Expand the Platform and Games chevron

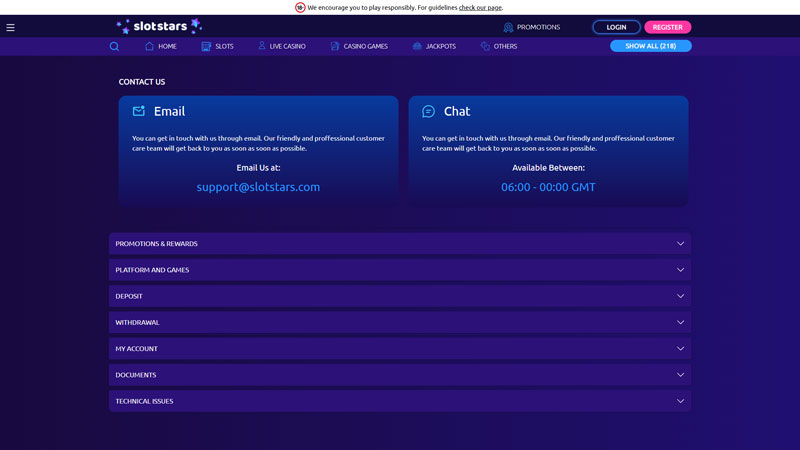[x=680, y=270]
